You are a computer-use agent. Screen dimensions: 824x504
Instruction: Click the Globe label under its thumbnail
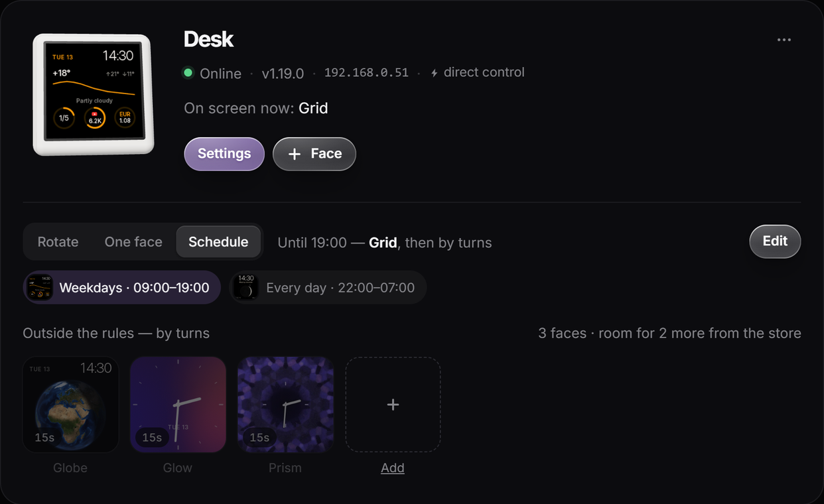pos(70,468)
